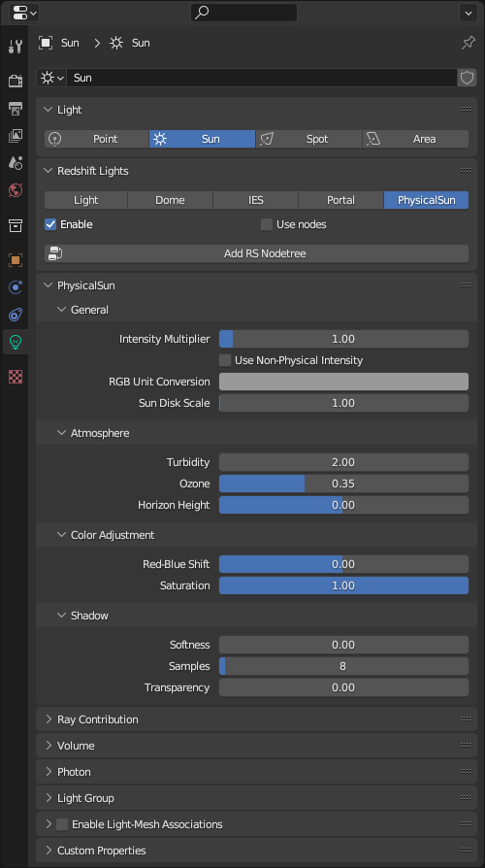Open the Render properties tab

tap(15, 81)
